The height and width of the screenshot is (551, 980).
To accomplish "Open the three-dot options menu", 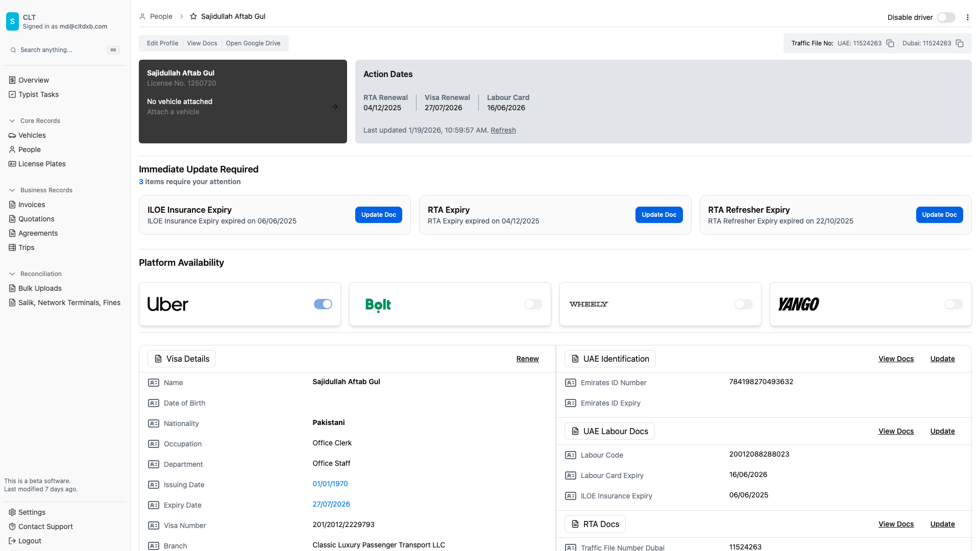I will (x=968, y=17).
